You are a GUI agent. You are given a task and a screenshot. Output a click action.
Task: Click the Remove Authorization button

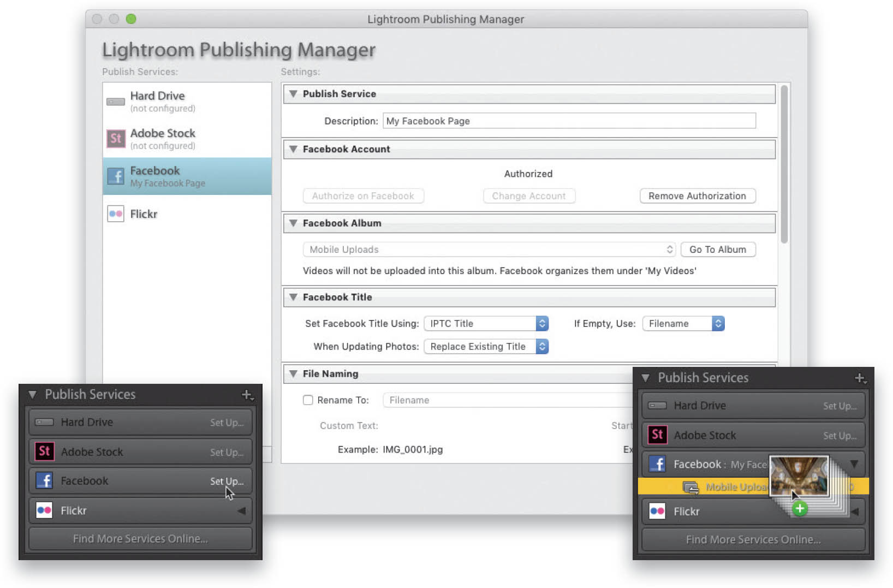698,196
